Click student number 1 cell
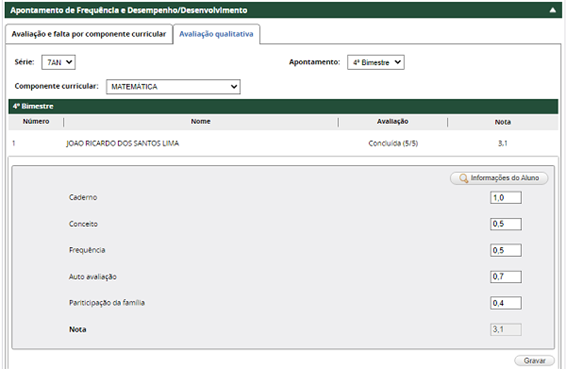566x369 pixels. tap(14, 143)
